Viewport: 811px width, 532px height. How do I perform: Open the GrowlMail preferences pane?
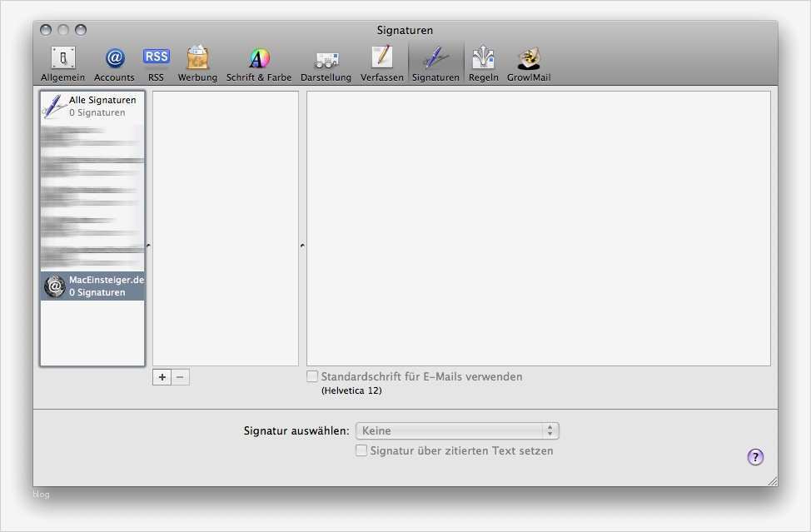529,63
